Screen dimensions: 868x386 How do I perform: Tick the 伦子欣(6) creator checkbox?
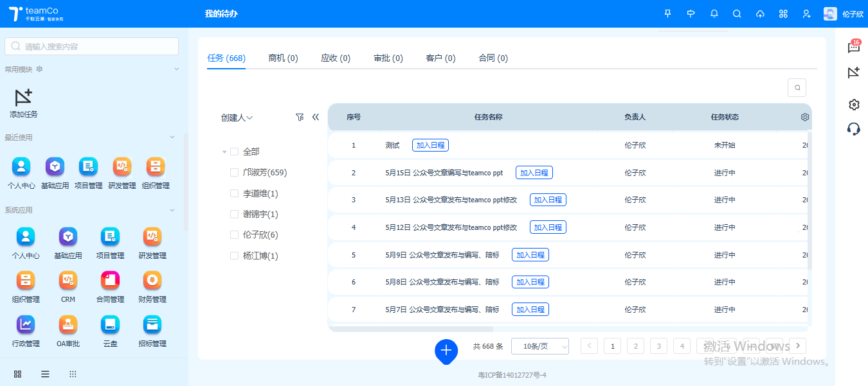pos(235,235)
